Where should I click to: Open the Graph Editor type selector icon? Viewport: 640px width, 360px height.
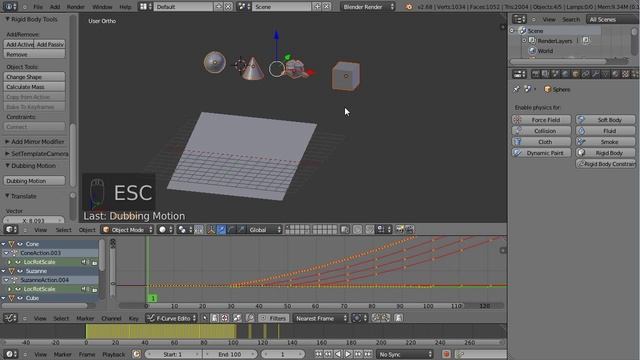click(x=10, y=318)
